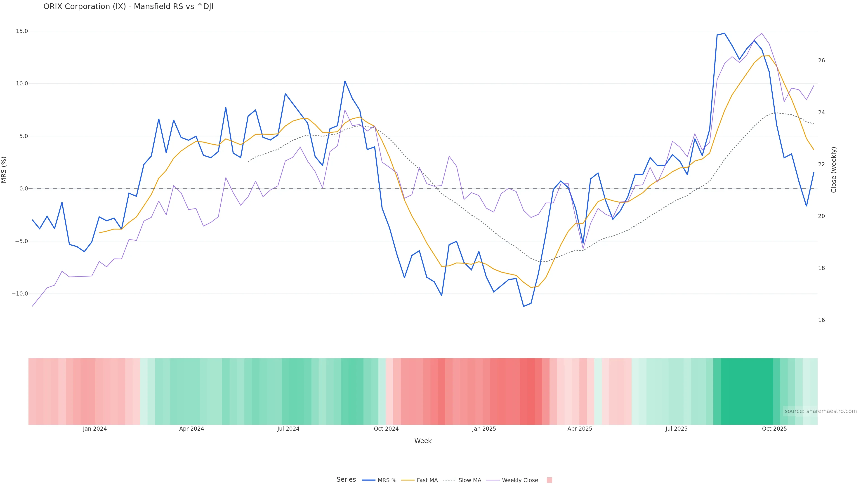Click the pink heatmap swatch in the legend
Image resolution: width=868 pixels, height=488 pixels.
tap(549, 480)
